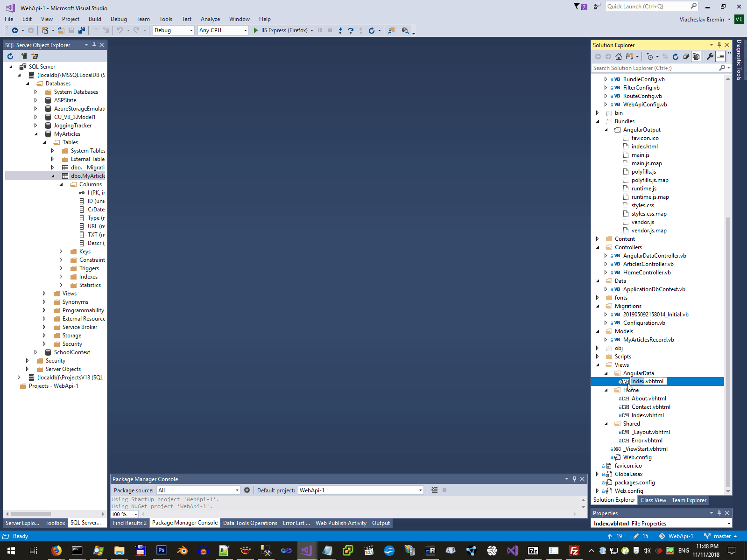The image size is (747, 560).
Task: Expand the Content folder in Solution Explorer
Action: pos(598,239)
